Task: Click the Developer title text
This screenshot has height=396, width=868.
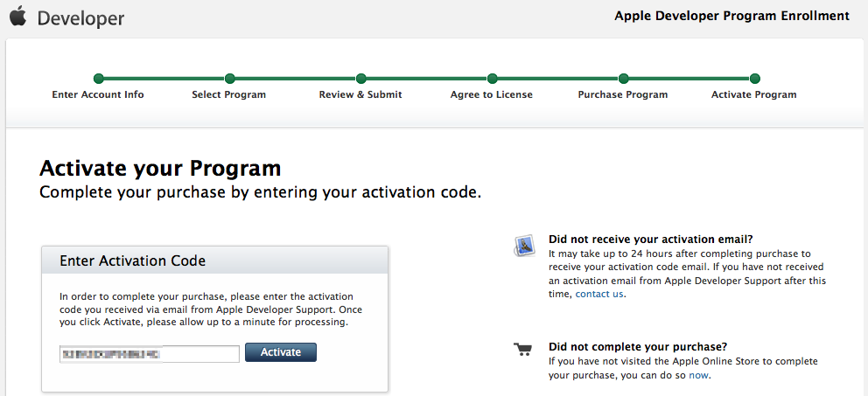Action: tap(80, 17)
